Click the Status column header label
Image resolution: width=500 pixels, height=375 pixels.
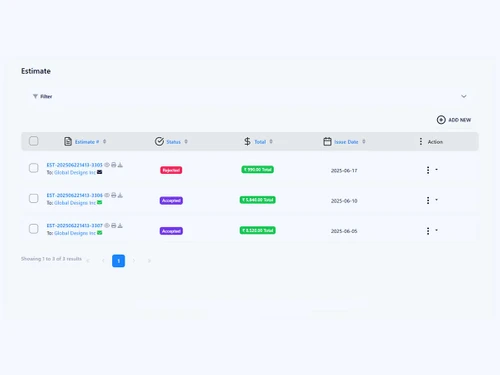173,142
